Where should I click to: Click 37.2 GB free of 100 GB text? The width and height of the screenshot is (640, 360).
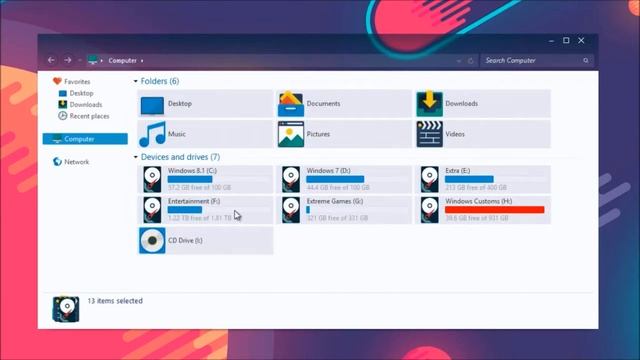coord(199,188)
